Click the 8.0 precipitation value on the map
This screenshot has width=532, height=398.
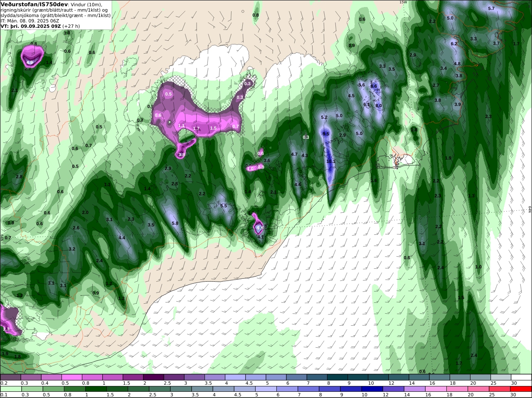click(x=379, y=106)
